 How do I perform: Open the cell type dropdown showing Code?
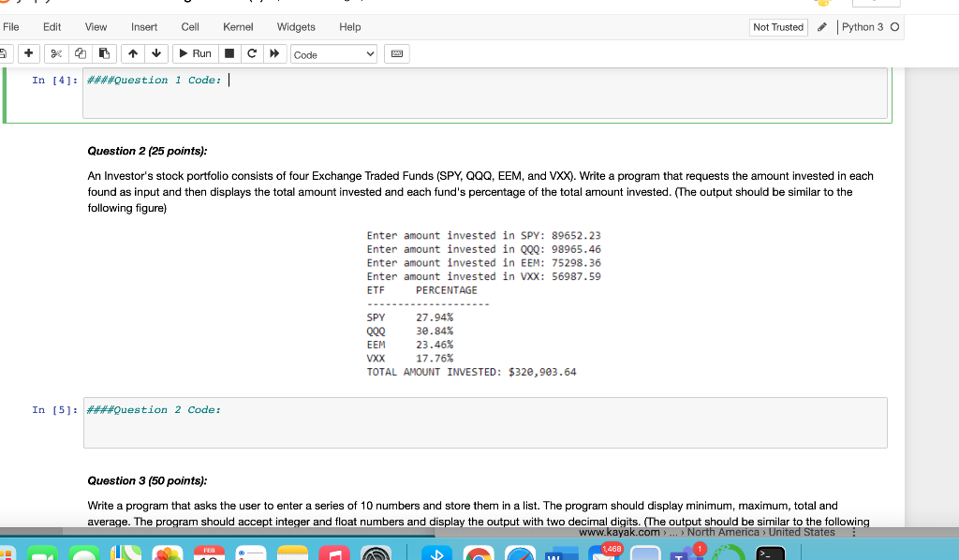point(332,53)
